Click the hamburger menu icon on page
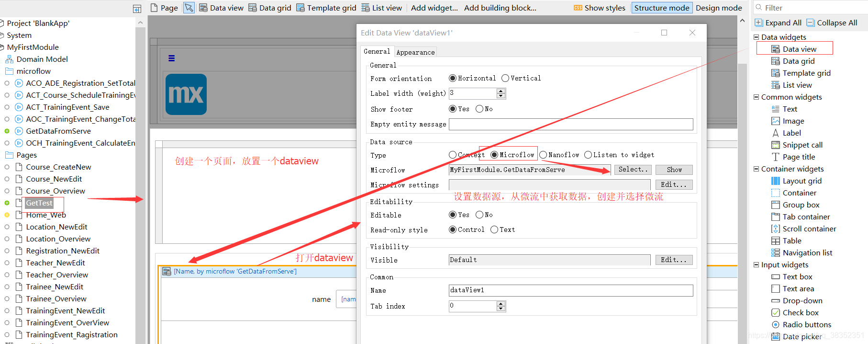 171,58
